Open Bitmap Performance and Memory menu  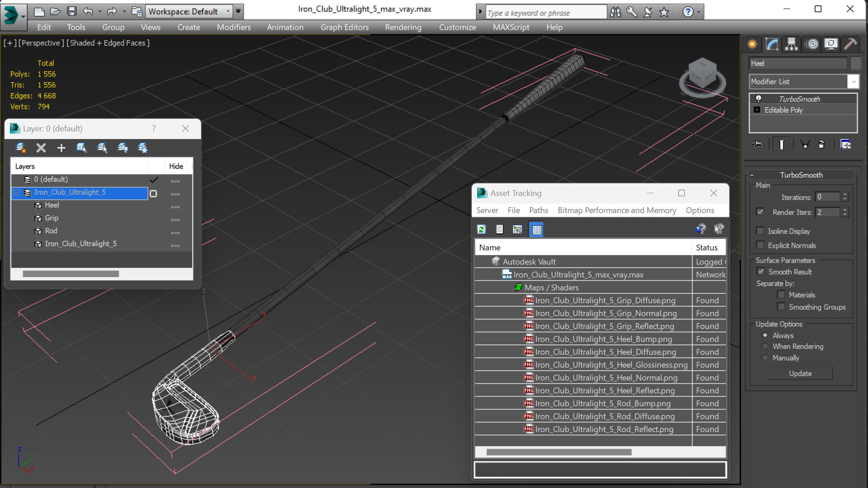click(x=617, y=210)
